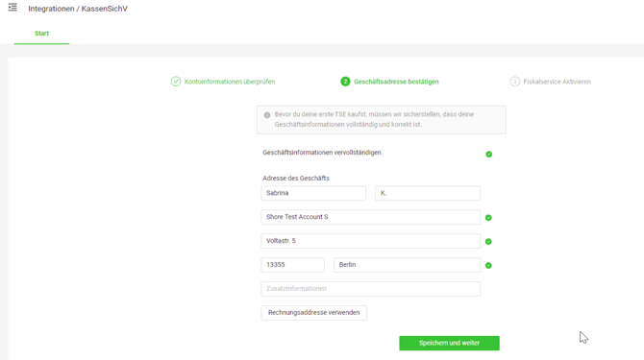Click the first name field Sabrina
The image size is (644, 360).
[x=313, y=193]
